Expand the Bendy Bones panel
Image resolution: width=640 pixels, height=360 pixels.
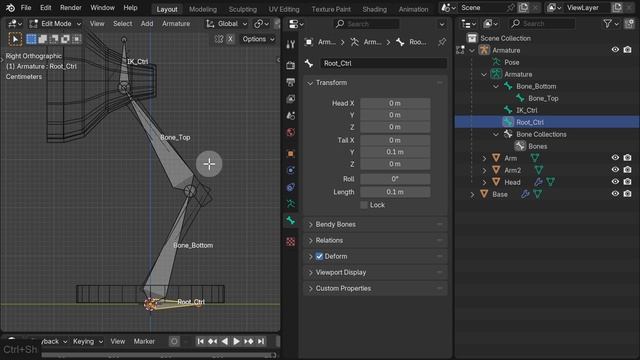(375, 224)
